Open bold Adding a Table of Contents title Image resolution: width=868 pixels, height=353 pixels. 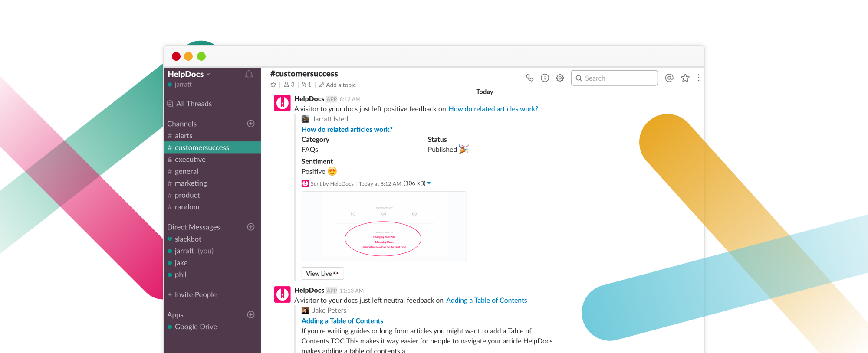point(342,321)
